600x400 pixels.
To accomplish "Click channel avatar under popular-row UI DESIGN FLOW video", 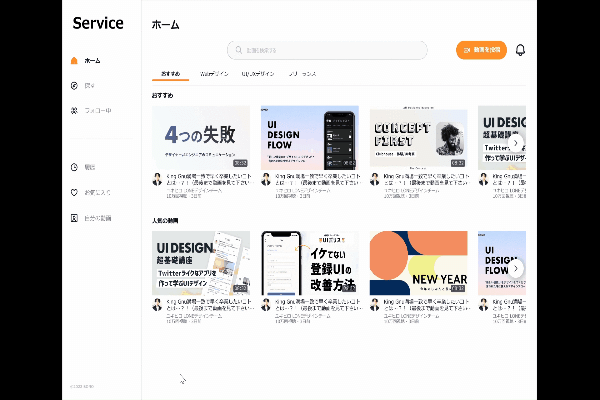I will point(483,305).
